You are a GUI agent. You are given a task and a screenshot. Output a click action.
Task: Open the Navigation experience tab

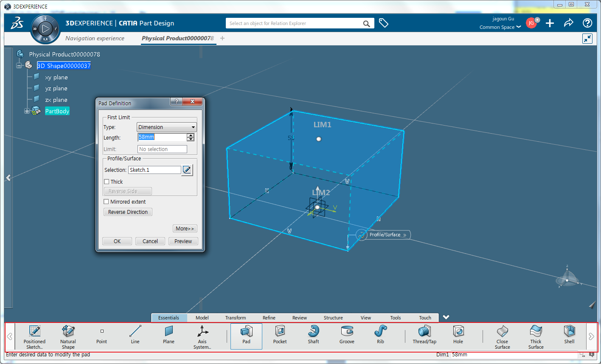[95, 38]
